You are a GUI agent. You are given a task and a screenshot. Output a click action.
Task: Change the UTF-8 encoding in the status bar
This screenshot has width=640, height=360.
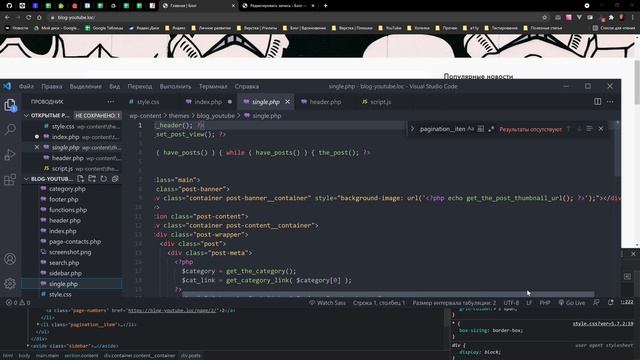(x=511, y=302)
